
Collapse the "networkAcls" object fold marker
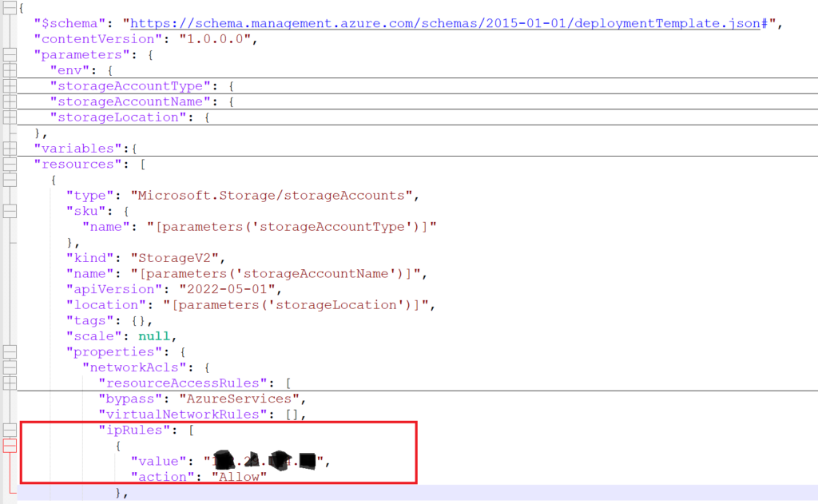click(10, 368)
